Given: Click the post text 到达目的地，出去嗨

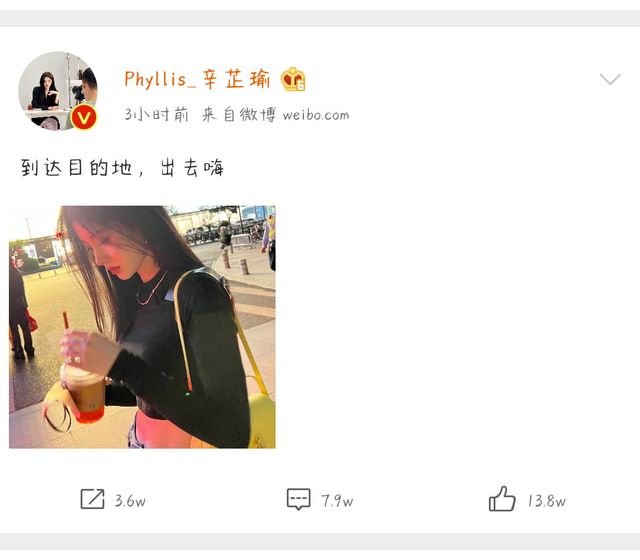Looking at the screenshot, I should pyautogui.click(x=122, y=168).
